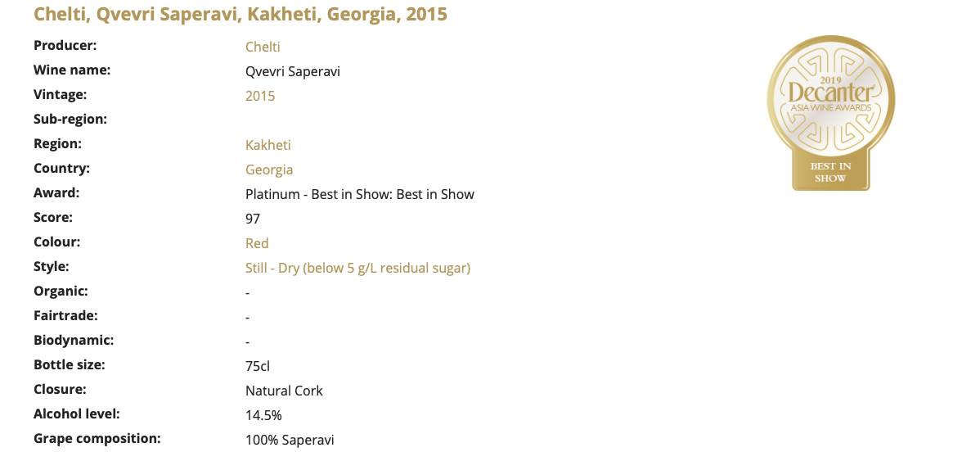The width and height of the screenshot is (980, 452).
Task: Click the Organic field label
Action: tap(61, 292)
